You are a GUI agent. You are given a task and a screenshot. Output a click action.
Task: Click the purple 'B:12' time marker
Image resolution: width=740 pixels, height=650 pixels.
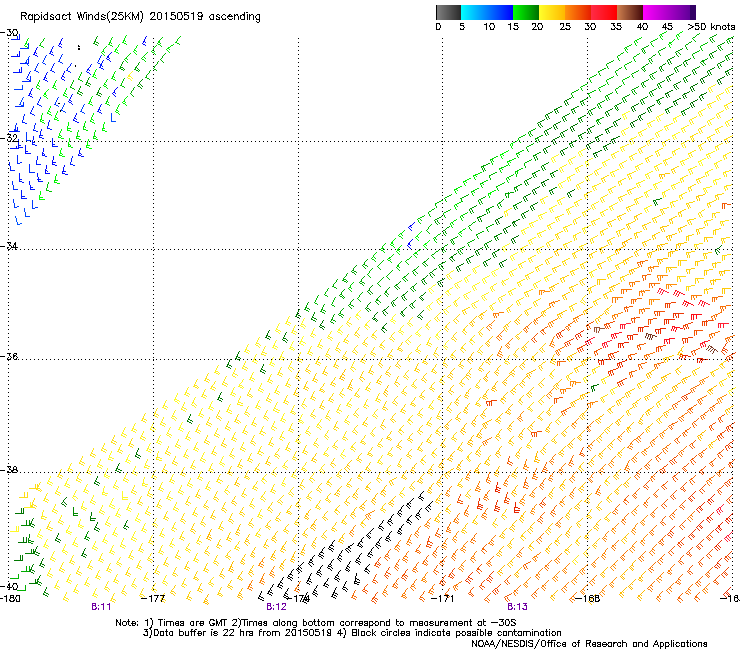pyautogui.click(x=276, y=607)
